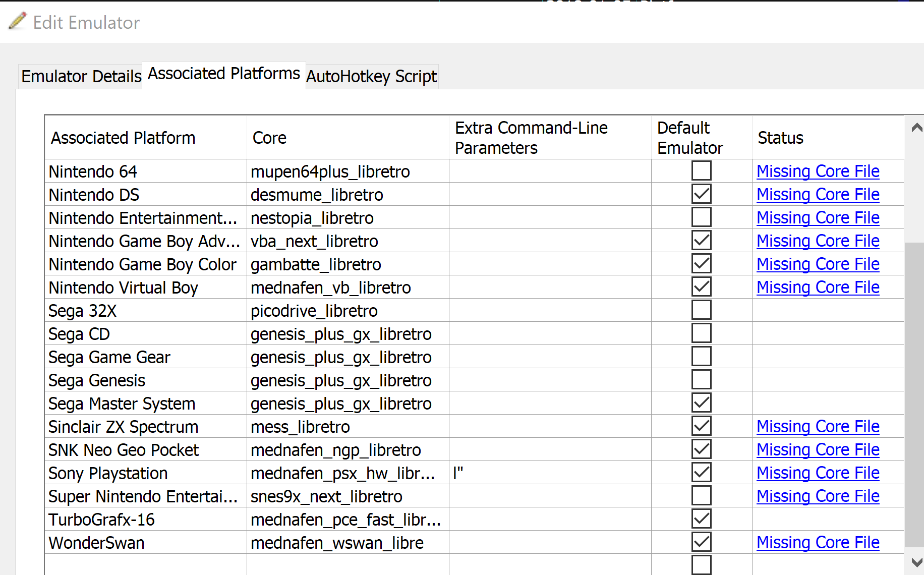Click Missing Core File for SNK Neo Geo Pocket
This screenshot has width=924, height=575.
tap(818, 450)
